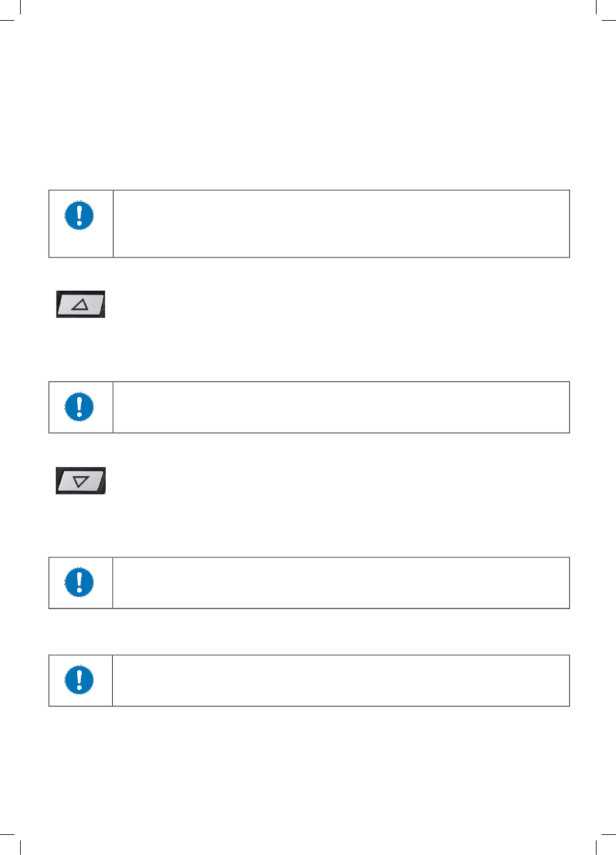This screenshot has height=855, width=616.
Task: Click the icon cell of the tallest notice box
Action: tap(81, 224)
